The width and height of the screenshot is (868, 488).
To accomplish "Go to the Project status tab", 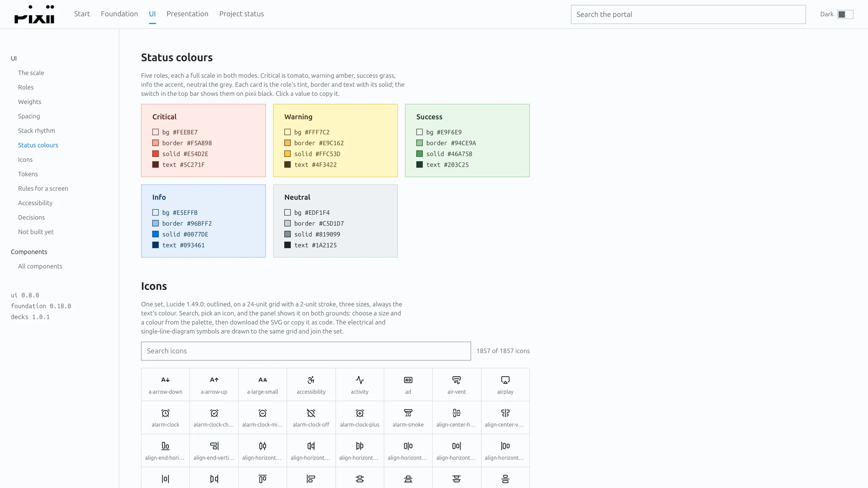I will pyautogui.click(x=242, y=14).
